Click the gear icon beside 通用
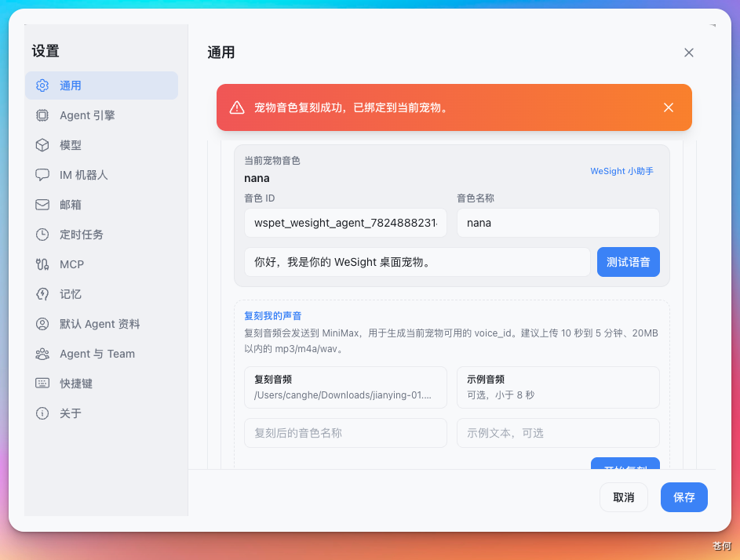 pos(42,85)
